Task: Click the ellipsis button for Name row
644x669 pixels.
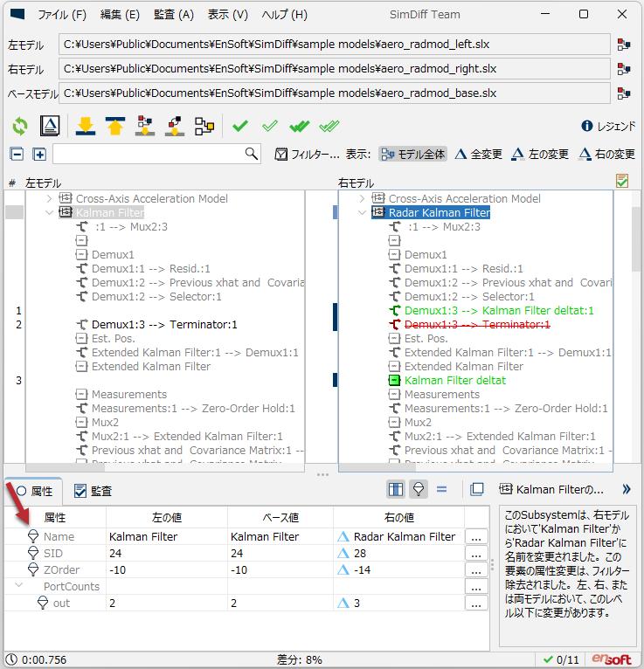Action: pyautogui.click(x=476, y=537)
